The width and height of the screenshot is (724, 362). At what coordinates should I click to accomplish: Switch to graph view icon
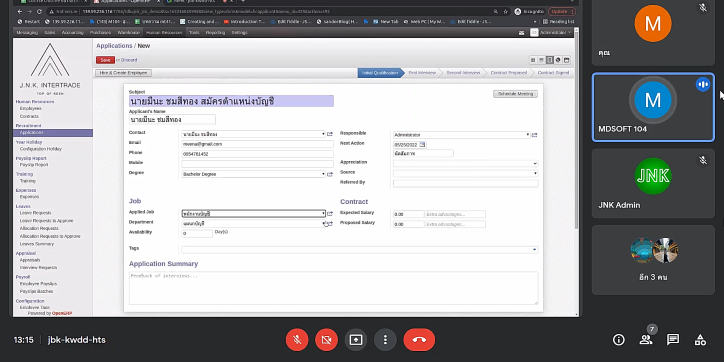click(558, 60)
